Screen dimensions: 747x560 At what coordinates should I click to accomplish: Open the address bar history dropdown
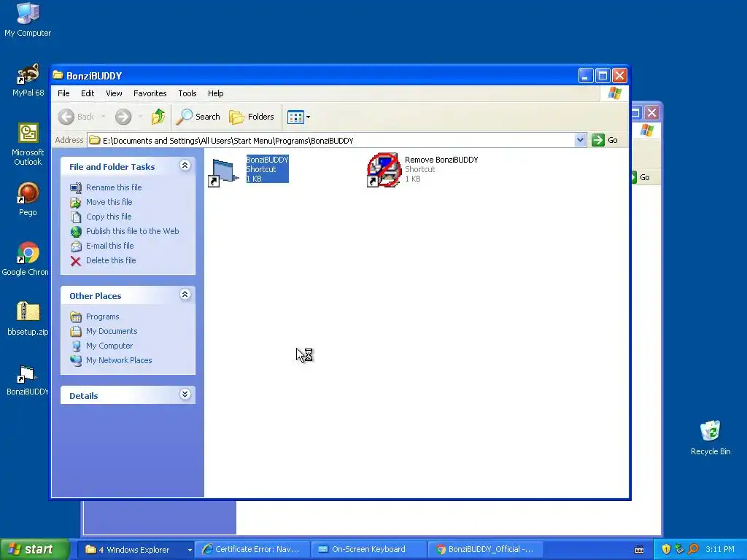pyautogui.click(x=580, y=140)
